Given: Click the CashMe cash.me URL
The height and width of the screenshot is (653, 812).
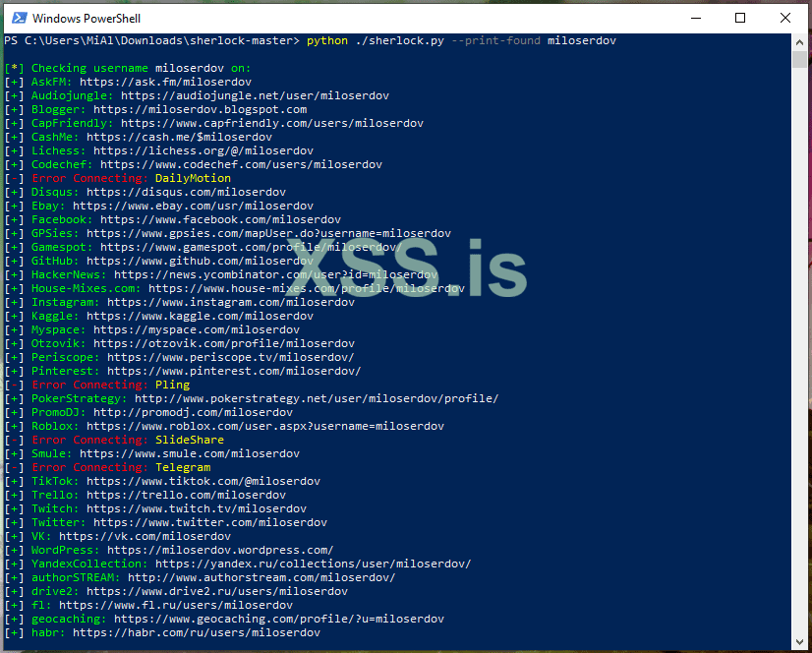Looking at the screenshot, I should point(179,137).
